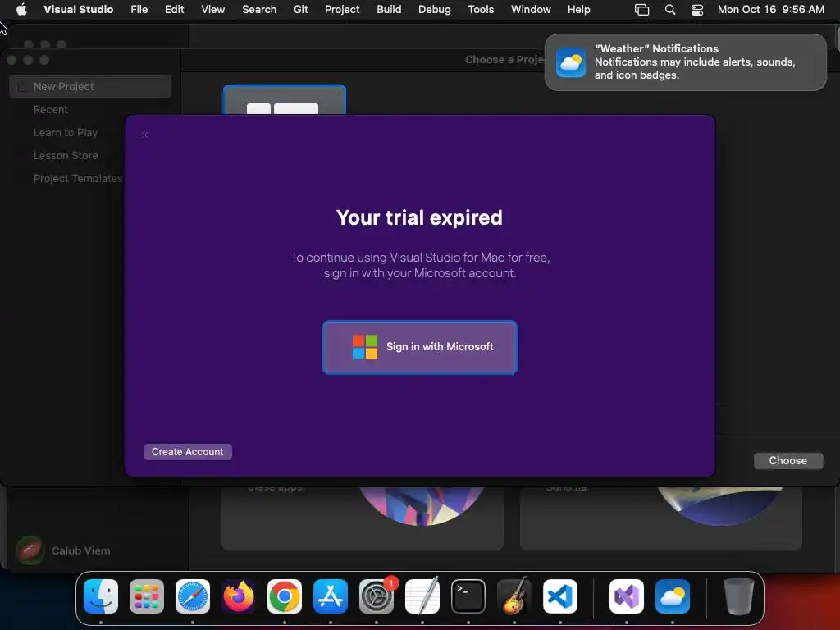Open Finder from the Dock
The image size is (840, 630).
[101, 596]
